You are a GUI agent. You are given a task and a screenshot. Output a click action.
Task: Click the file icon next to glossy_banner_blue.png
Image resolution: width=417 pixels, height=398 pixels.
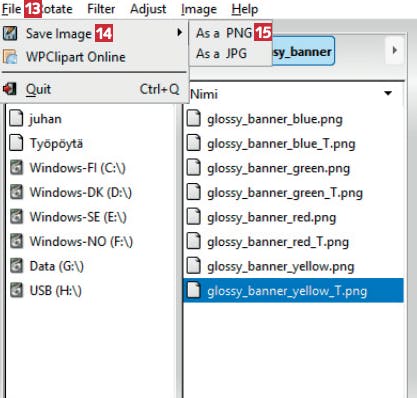click(x=193, y=119)
